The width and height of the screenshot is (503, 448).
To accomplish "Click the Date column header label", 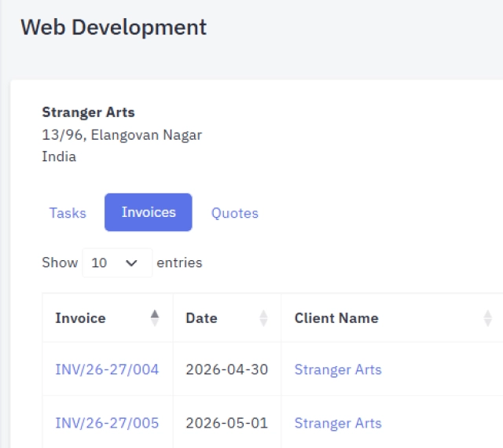I will [x=201, y=318].
